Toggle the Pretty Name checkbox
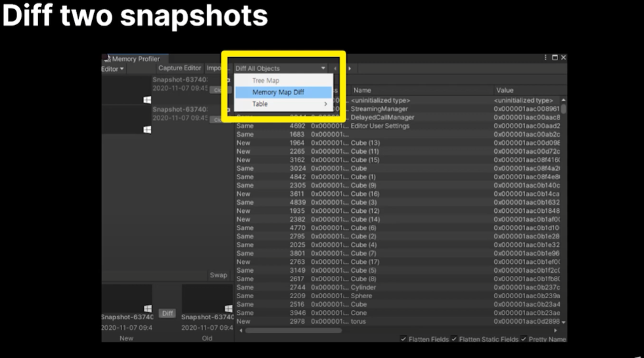 coord(523,339)
